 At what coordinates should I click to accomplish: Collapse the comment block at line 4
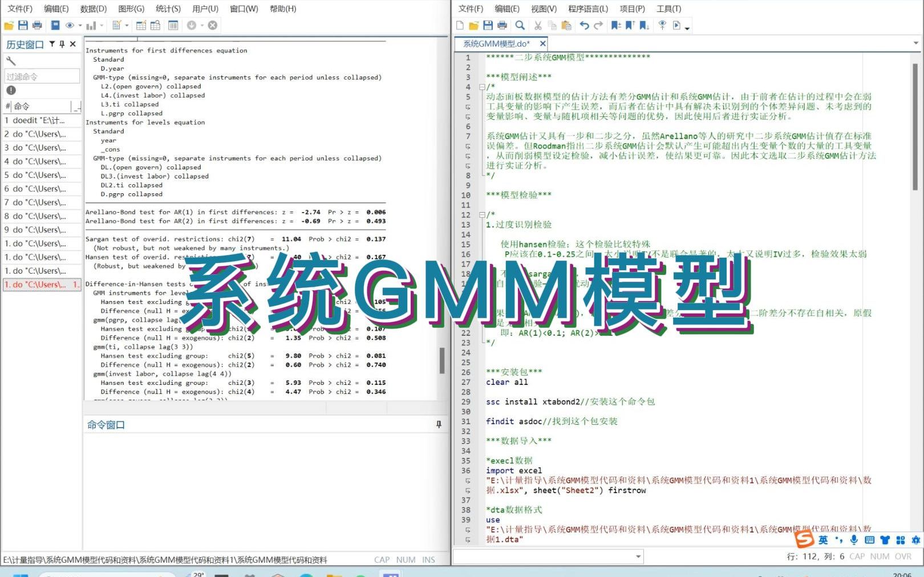[482, 87]
